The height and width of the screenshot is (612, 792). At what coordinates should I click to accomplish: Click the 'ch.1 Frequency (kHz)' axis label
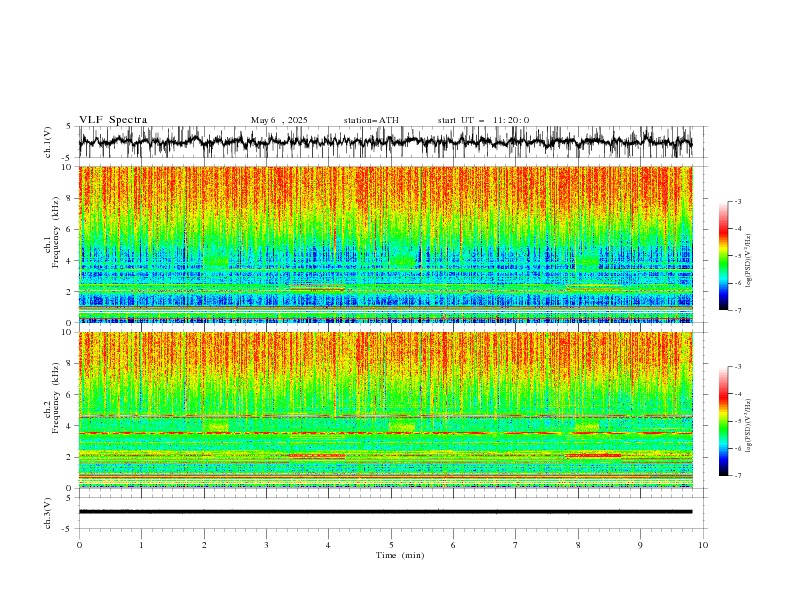52,232
